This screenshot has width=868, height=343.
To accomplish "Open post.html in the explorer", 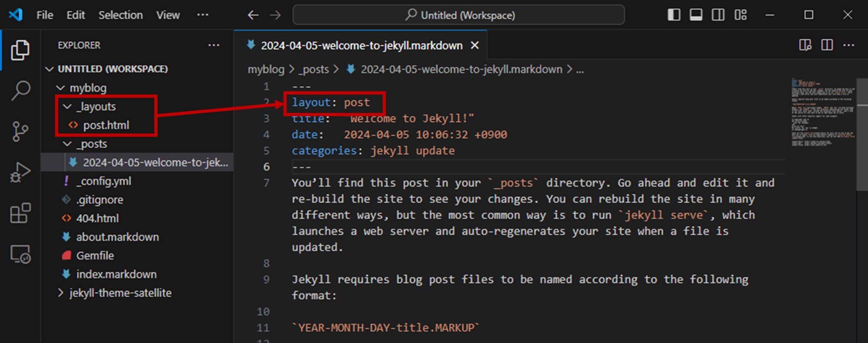I will [x=106, y=125].
